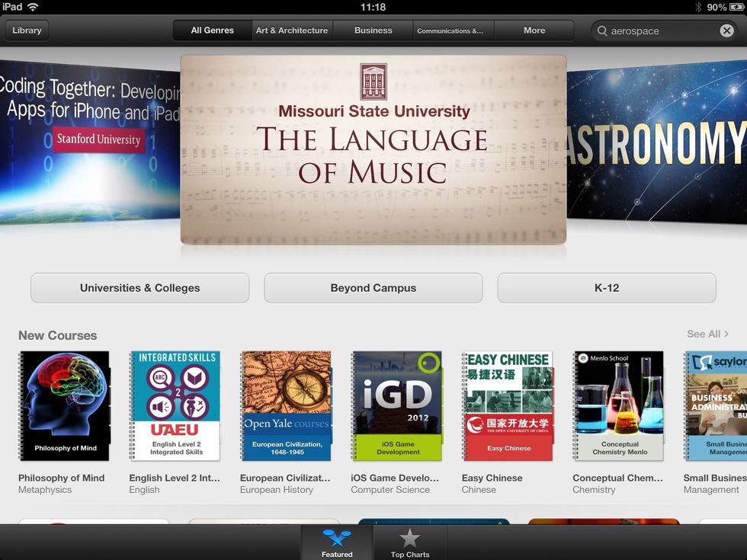Tap the Management category label
747x560 pixels.
click(x=711, y=490)
